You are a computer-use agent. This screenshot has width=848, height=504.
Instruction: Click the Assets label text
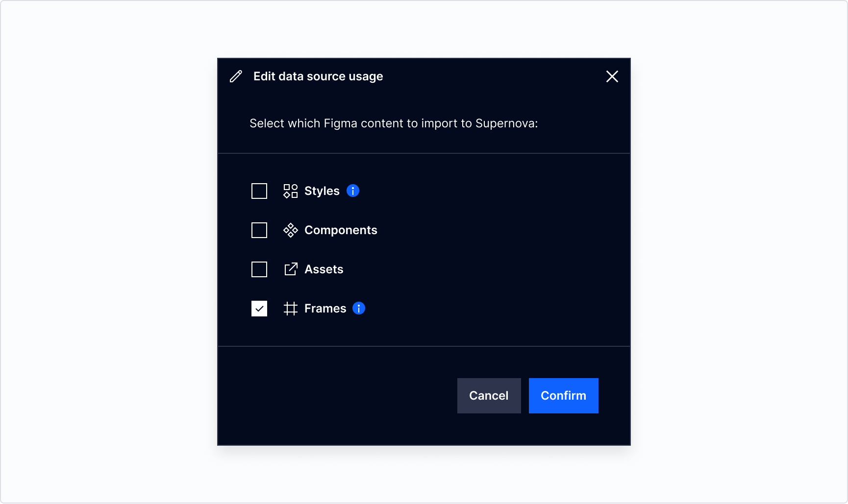(x=324, y=269)
